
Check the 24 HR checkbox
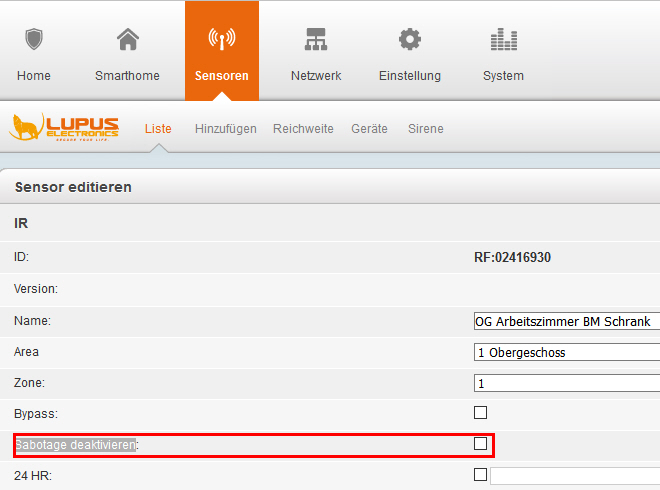(480, 475)
